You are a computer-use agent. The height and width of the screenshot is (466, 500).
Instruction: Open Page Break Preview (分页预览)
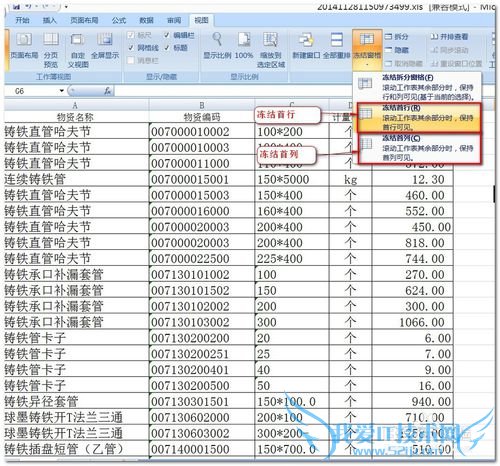(x=51, y=49)
